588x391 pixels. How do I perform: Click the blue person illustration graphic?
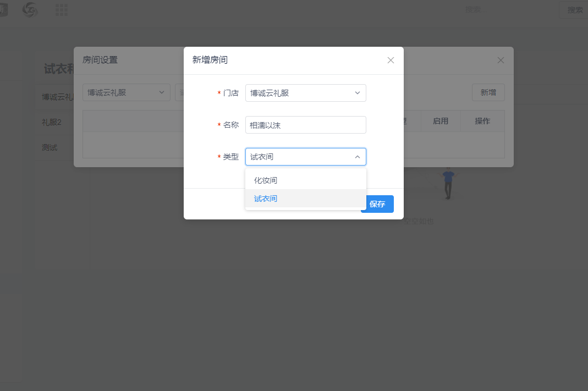[447, 184]
